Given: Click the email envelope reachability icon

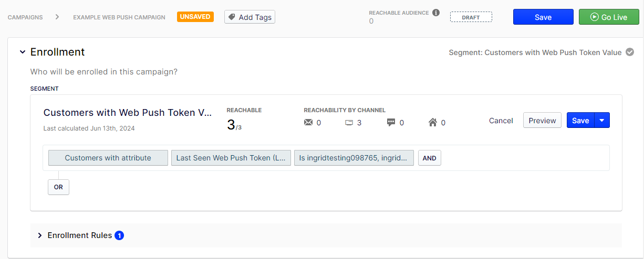Looking at the screenshot, I should (308, 123).
